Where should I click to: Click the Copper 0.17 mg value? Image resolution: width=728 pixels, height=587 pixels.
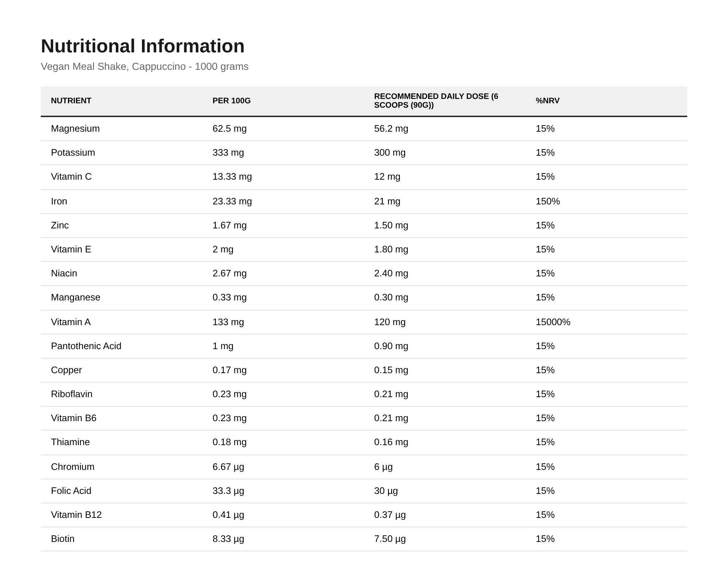(229, 370)
